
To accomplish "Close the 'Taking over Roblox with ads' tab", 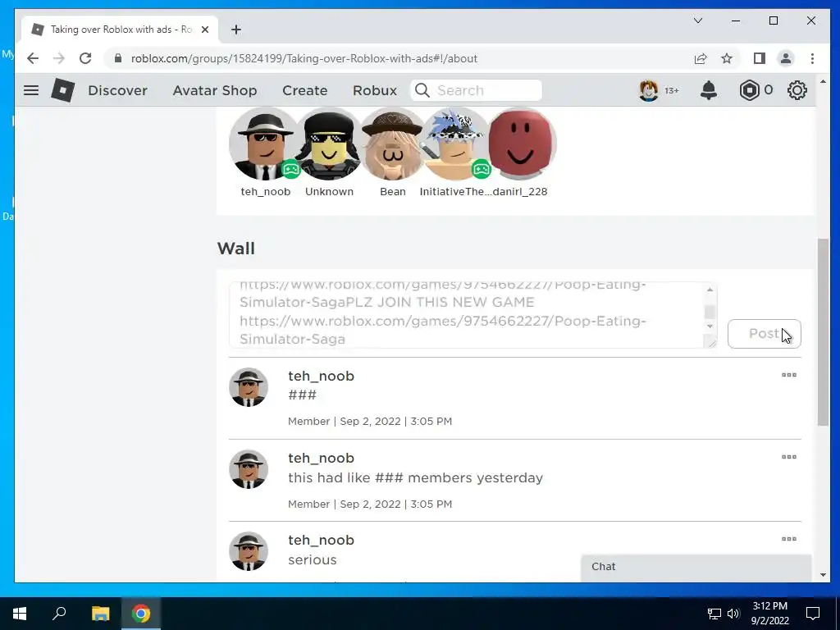I will click(x=204, y=30).
